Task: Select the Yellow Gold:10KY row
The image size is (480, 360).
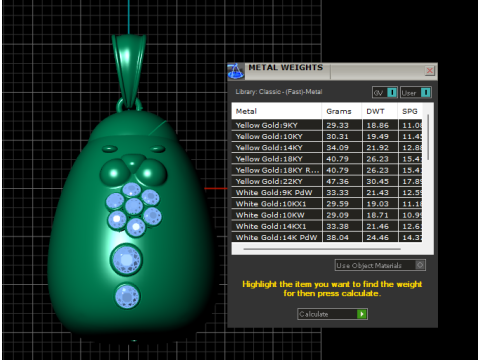Action: coord(327,136)
